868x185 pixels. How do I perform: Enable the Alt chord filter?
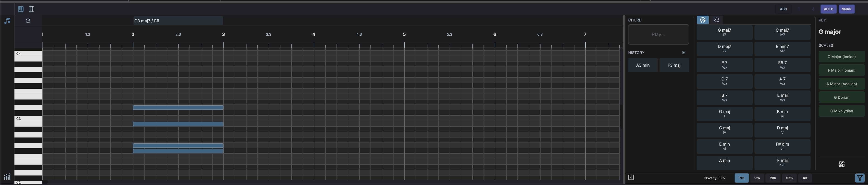click(x=805, y=178)
